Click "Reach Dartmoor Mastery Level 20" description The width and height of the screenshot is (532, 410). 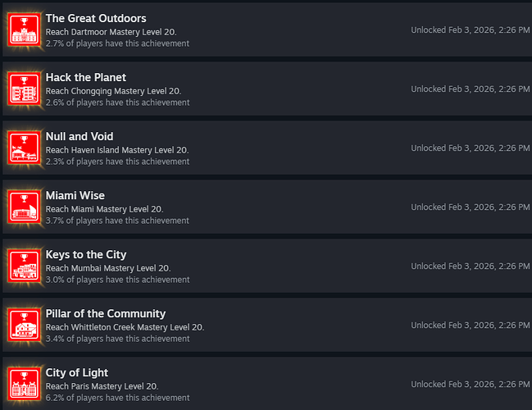pos(111,32)
